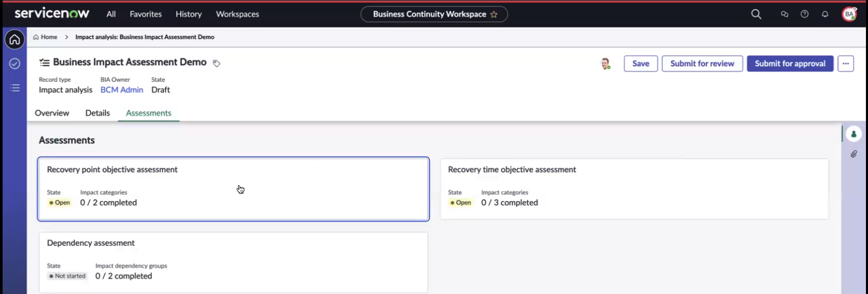The width and height of the screenshot is (868, 294).
Task: Open the attachments paperclip icon
Action: coord(853,154)
